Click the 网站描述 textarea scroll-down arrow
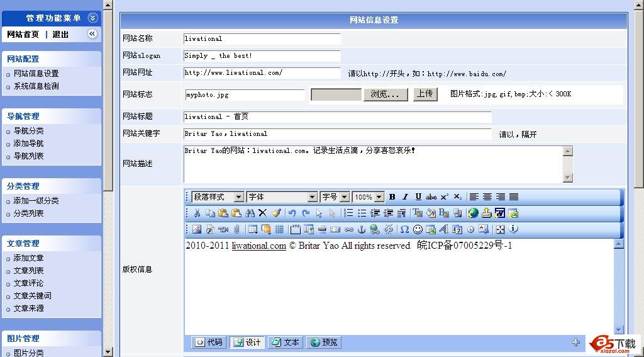Viewport: 644px width, 357px height. (x=568, y=178)
